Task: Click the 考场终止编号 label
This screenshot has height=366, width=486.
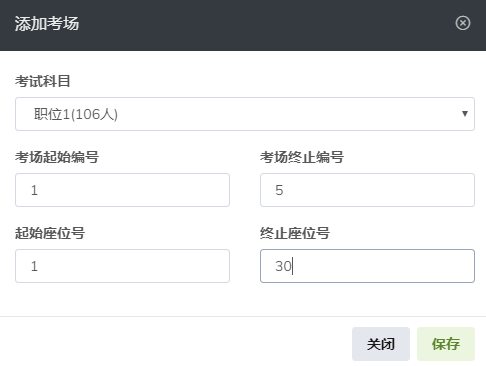Action: (x=302, y=157)
